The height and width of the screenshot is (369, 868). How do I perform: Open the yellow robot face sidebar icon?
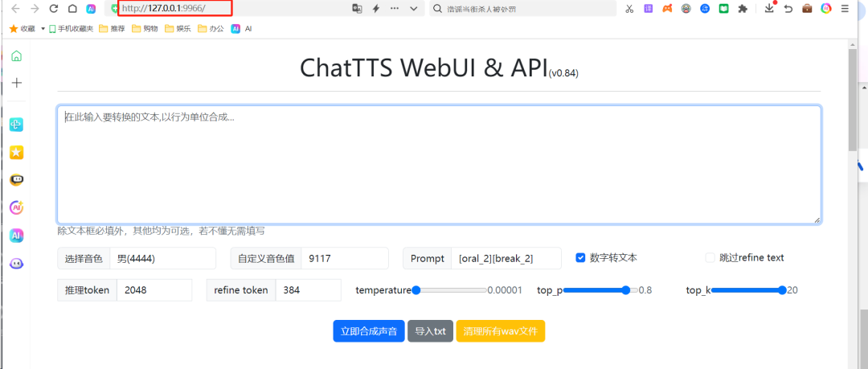pos(17,179)
